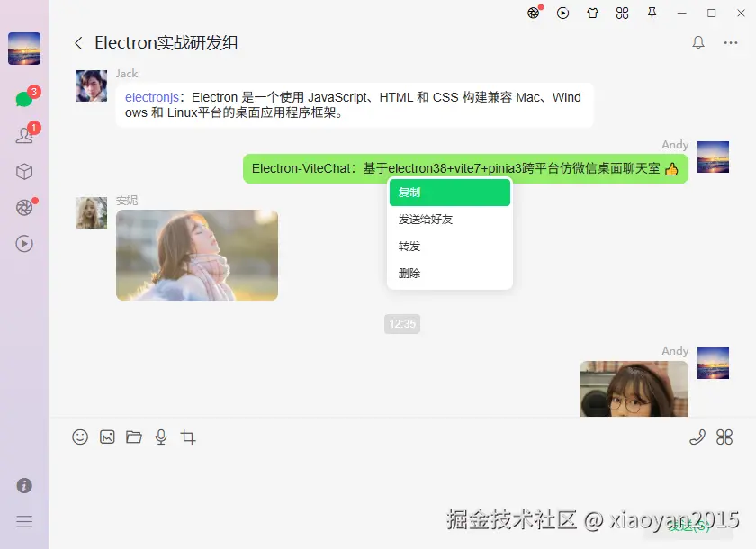Open the file folder icon in the chat toolbar

(x=134, y=436)
